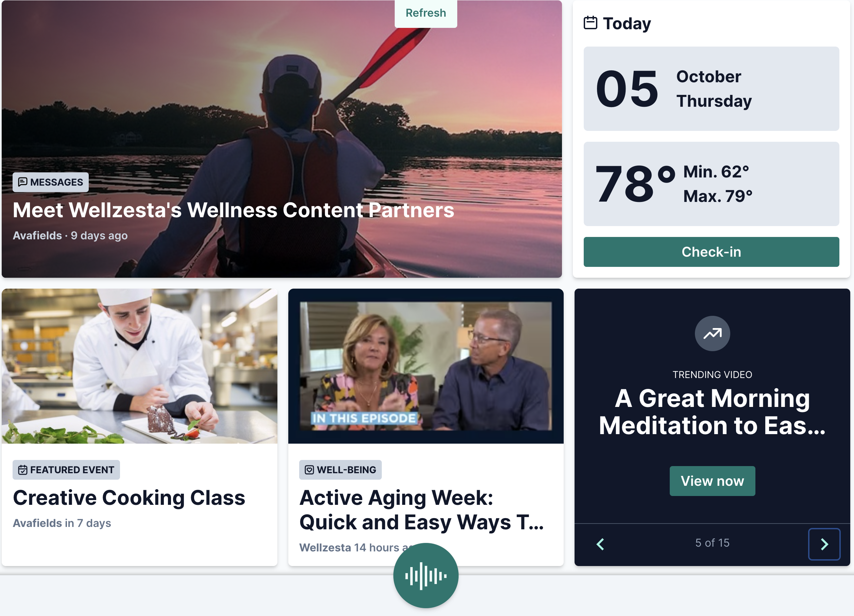This screenshot has width=854, height=616.
Task: Select the October 05 Thursday date card
Action: (x=711, y=89)
